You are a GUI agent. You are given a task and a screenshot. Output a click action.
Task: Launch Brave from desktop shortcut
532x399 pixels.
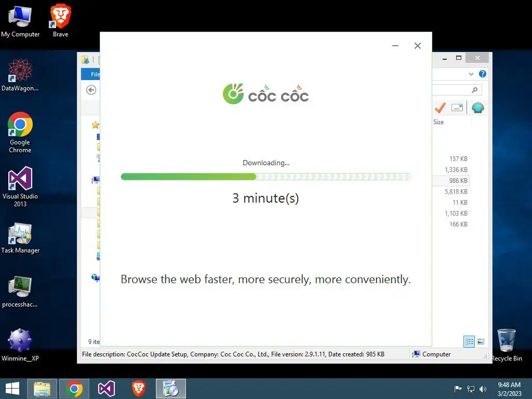point(60,21)
